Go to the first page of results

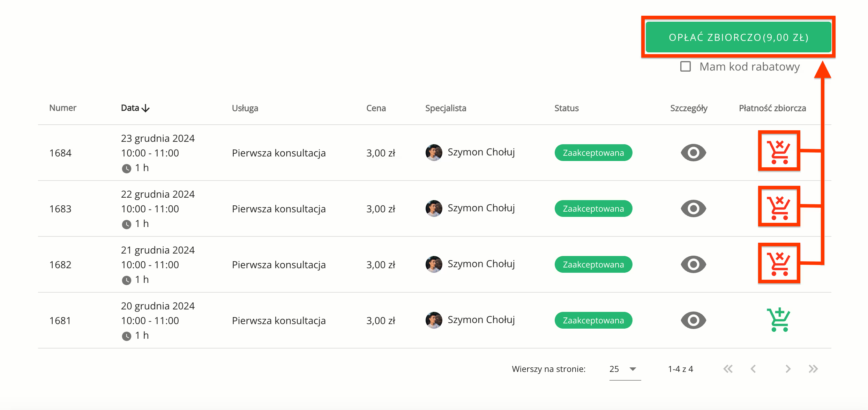[728, 369]
